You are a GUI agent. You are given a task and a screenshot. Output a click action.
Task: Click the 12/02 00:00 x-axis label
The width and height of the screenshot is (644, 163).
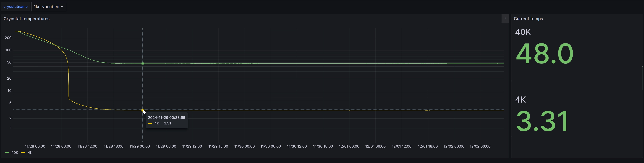454,146
